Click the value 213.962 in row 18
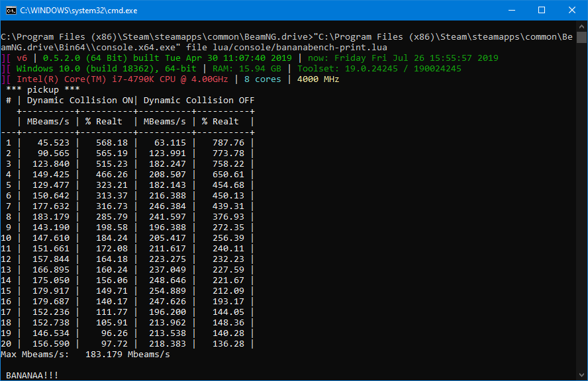The height and width of the screenshot is (381, 588). 168,323
